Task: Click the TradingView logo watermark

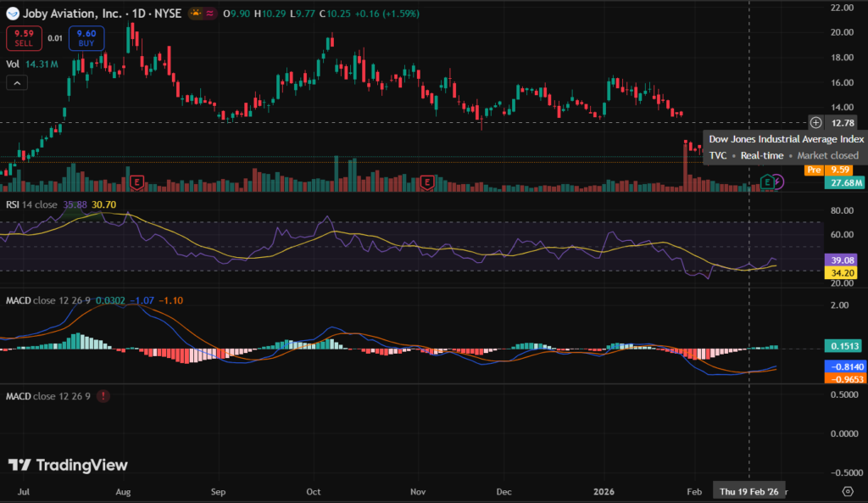Action: [68, 465]
